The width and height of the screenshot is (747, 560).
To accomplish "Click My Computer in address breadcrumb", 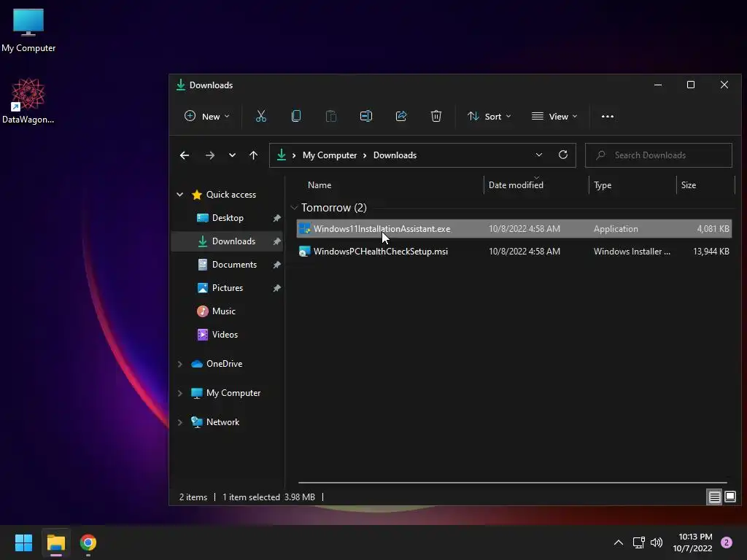I will point(330,155).
